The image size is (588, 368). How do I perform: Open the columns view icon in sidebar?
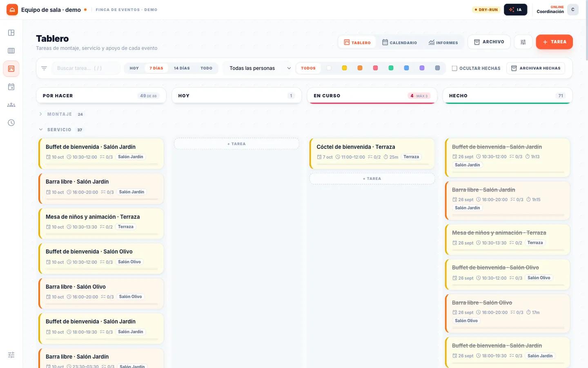pos(11,51)
